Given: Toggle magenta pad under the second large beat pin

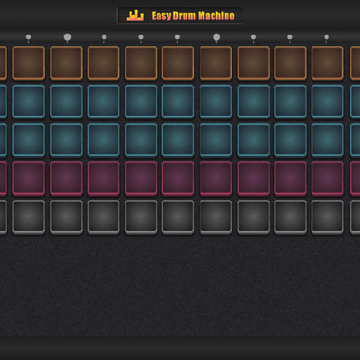Looking at the screenshot, I should click(216, 178).
